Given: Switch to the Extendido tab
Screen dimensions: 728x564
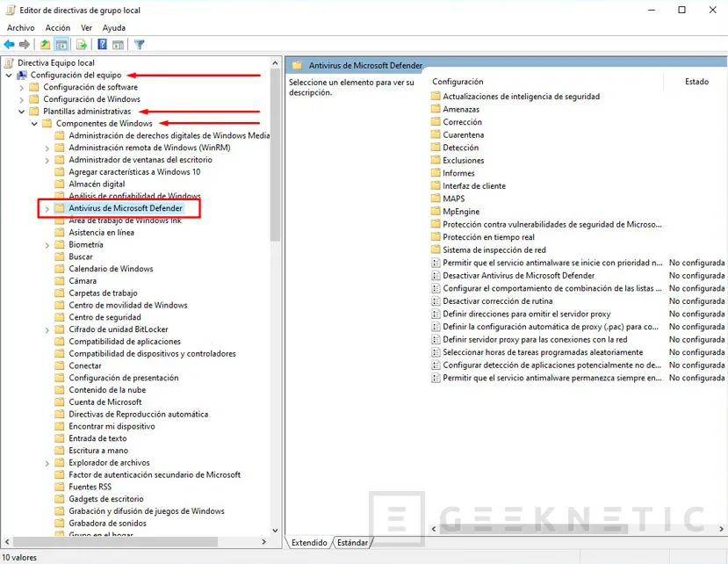Looking at the screenshot, I should [309, 543].
